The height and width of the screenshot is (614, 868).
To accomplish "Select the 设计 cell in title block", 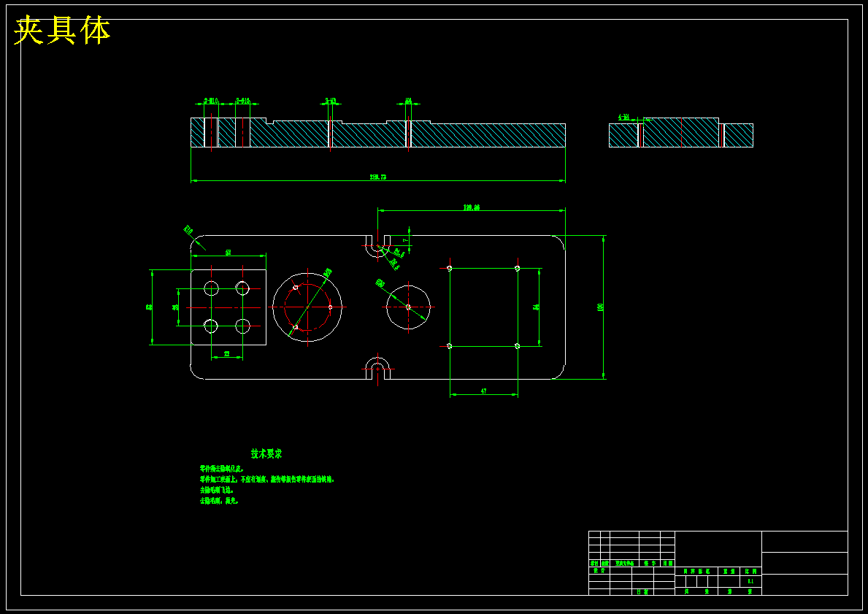I will pyautogui.click(x=599, y=569).
